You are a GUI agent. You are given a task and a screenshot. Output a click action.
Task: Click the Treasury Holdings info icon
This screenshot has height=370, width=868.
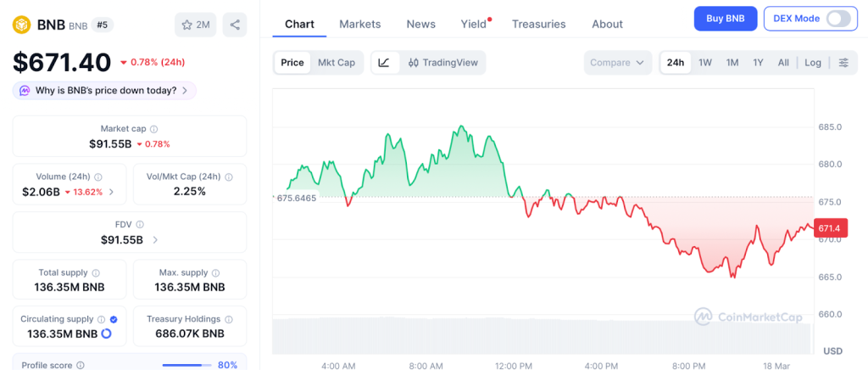click(228, 319)
